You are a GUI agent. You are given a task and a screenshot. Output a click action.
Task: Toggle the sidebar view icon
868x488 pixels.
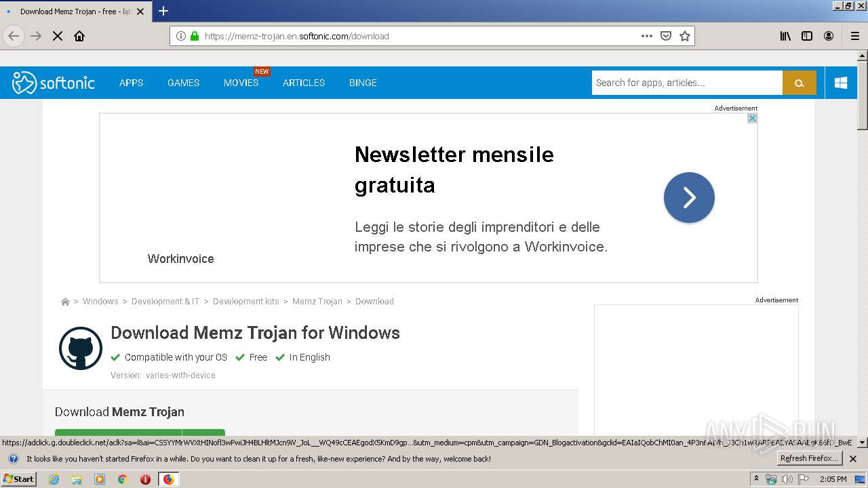click(x=807, y=36)
